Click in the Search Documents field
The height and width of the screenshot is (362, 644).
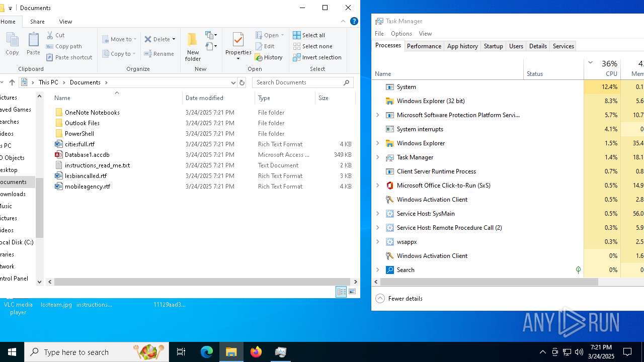(303, 82)
